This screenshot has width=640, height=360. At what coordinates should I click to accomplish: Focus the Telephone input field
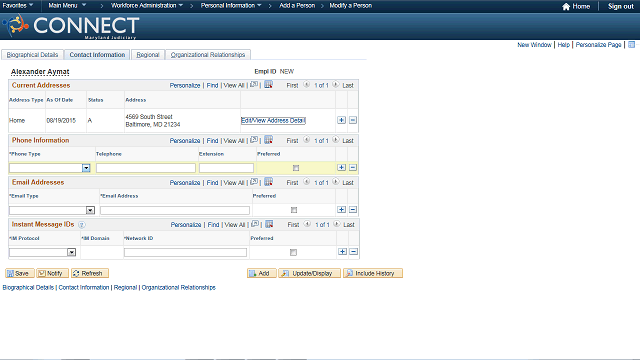(x=146, y=168)
